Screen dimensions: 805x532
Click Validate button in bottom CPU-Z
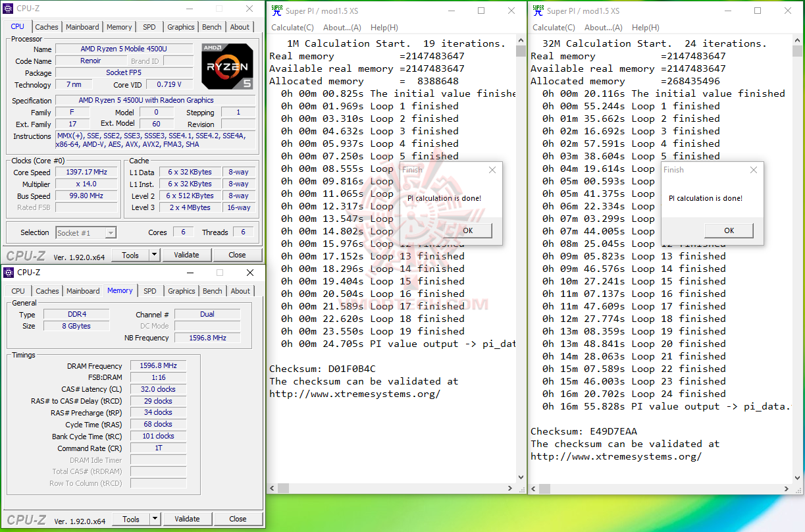click(187, 519)
